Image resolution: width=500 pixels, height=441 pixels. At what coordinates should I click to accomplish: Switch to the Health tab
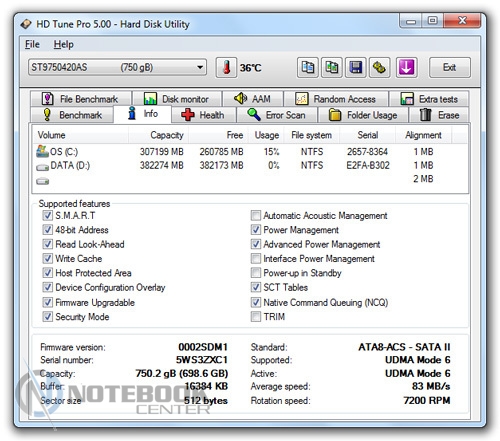click(203, 115)
